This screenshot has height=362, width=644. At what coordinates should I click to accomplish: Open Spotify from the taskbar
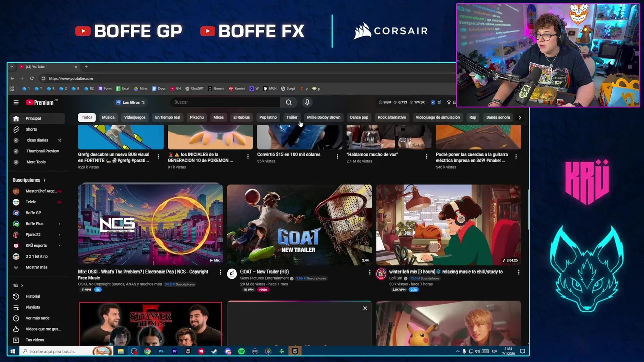242,351
